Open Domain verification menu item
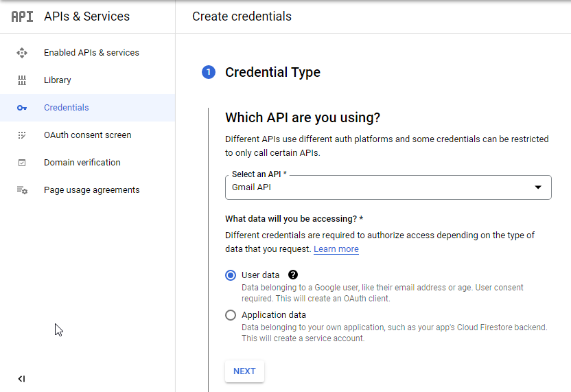The image size is (571, 392). [87, 163]
